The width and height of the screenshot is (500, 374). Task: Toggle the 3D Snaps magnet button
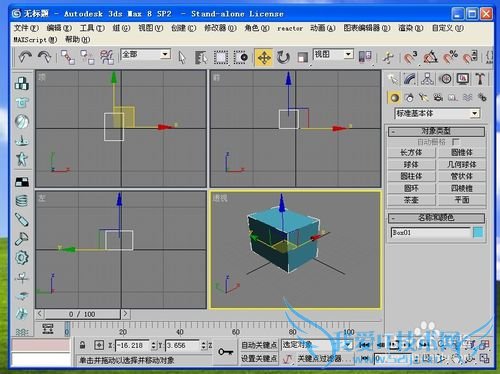[410, 57]
